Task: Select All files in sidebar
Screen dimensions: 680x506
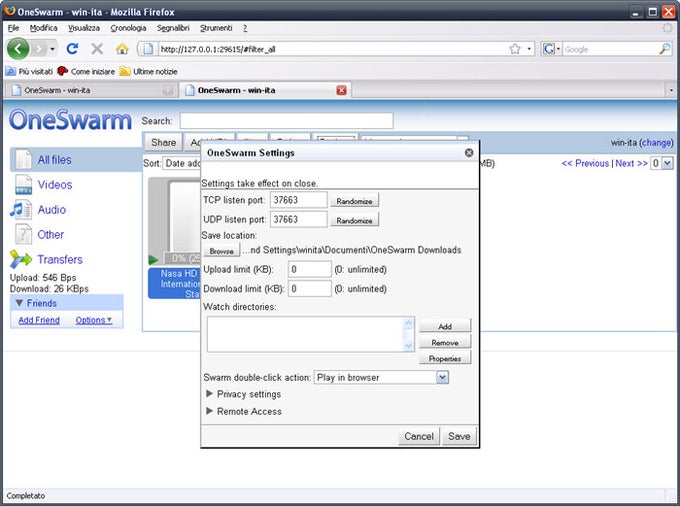Action: (x=54, y=160)
